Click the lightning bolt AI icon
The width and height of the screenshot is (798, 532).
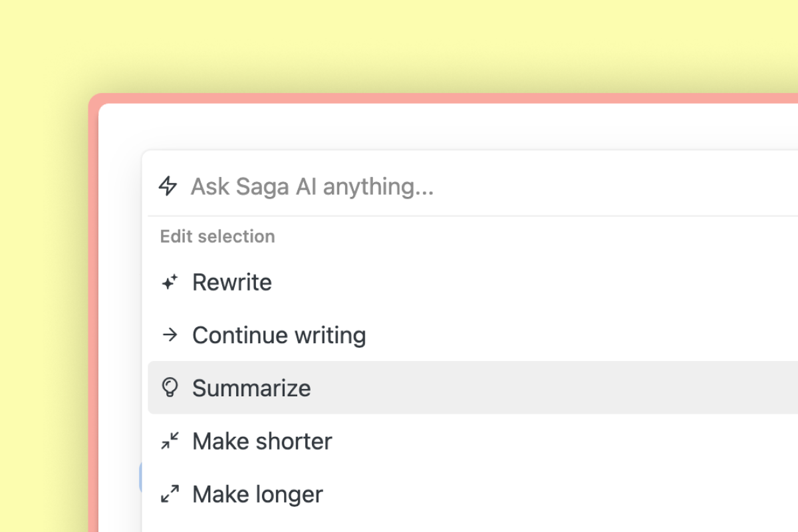click(x=168, y=187)
